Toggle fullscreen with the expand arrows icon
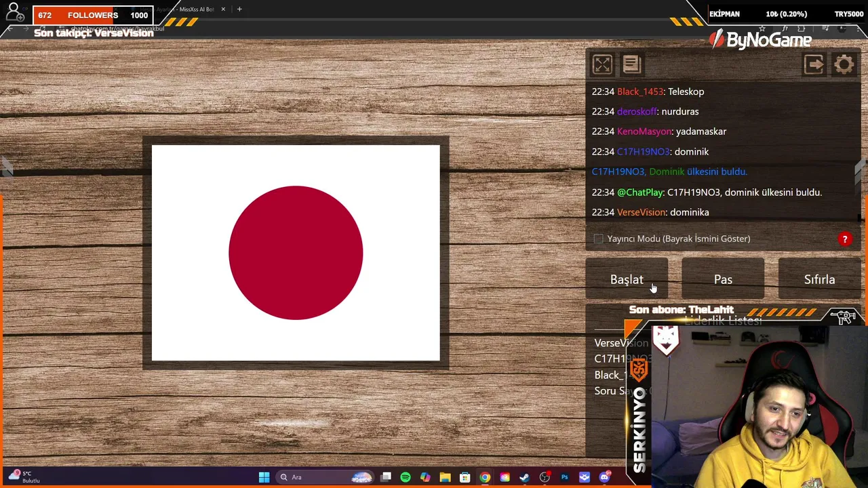This screenshot has width=868, height=488. [x=602, y=64]
